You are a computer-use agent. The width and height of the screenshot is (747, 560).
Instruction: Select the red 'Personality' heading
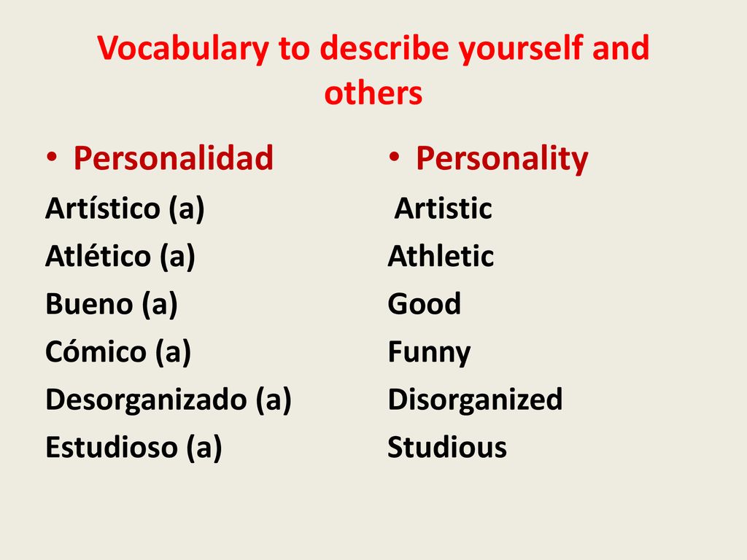click(502, 158)
